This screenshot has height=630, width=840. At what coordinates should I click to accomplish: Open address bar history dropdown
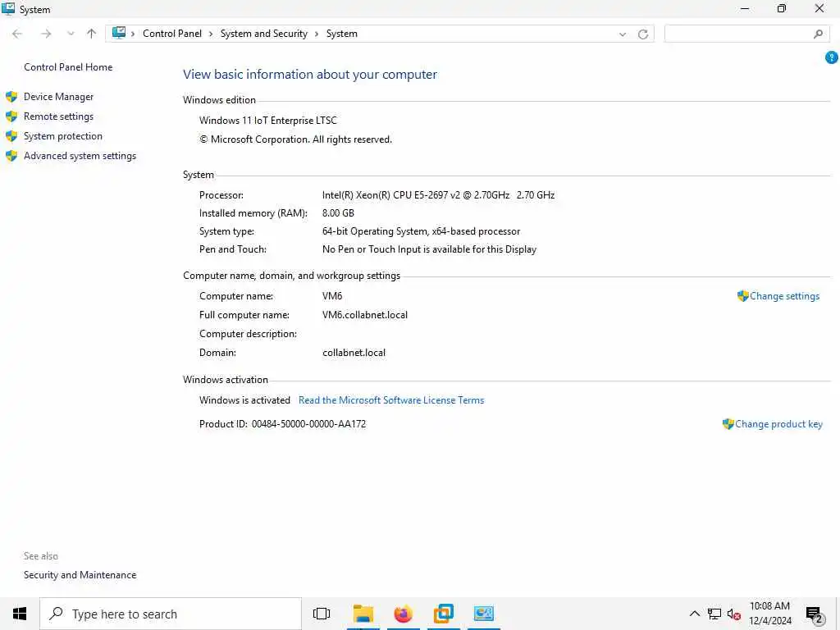(623, 34)
